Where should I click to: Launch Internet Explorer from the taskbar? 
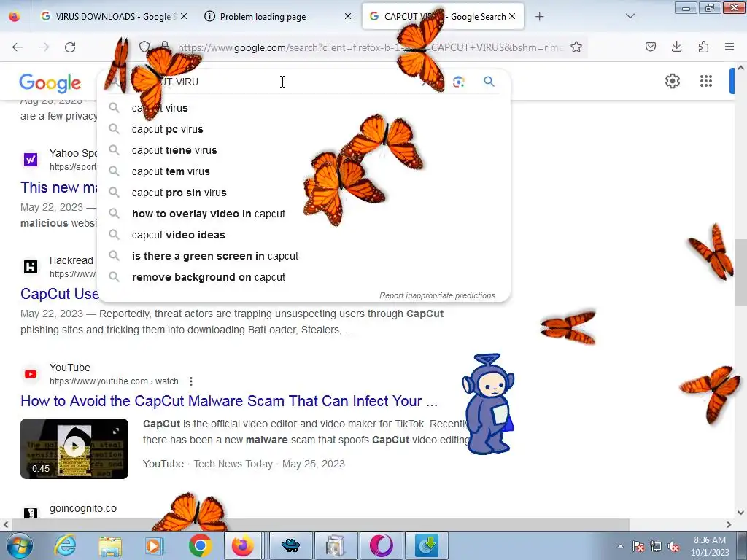click(x=65, y=545)
